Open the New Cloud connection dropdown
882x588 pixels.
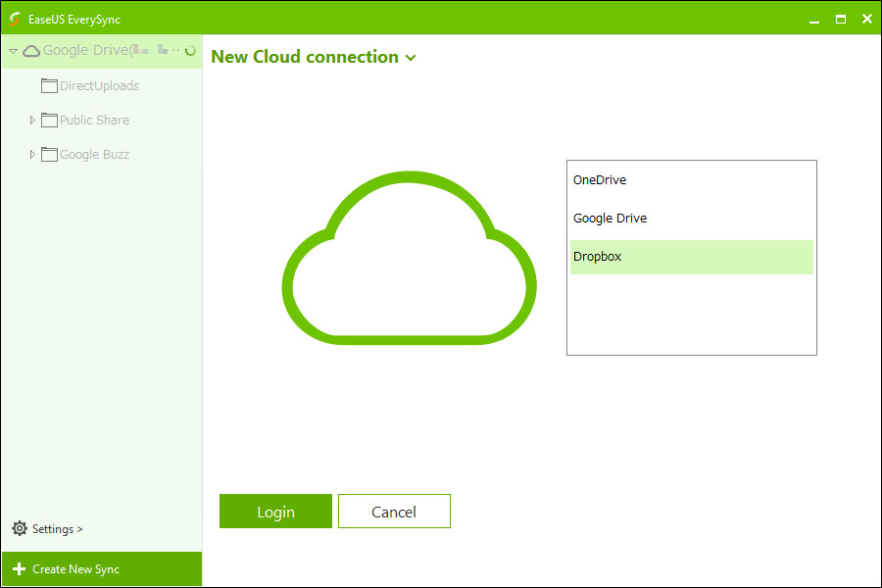click(x=411, y=58)
